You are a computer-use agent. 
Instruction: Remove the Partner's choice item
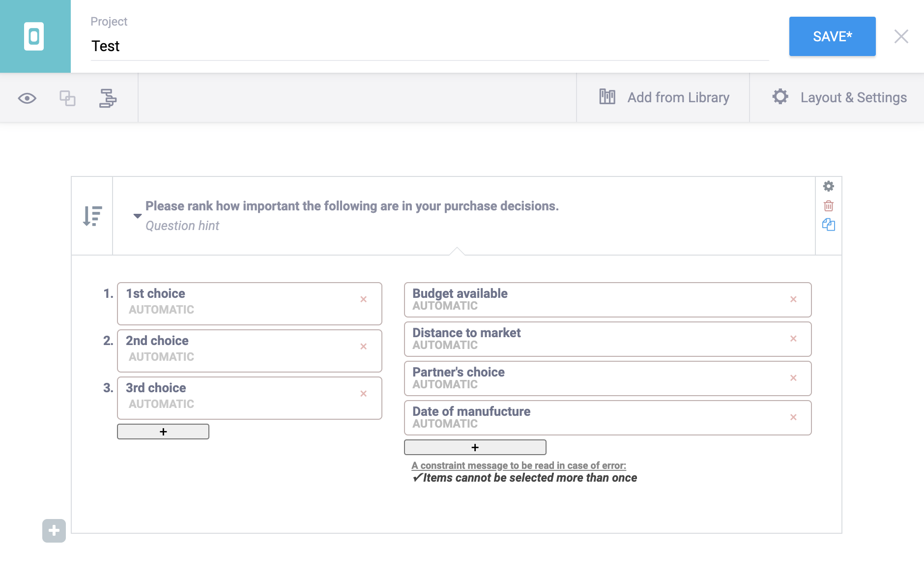[793, 378]
